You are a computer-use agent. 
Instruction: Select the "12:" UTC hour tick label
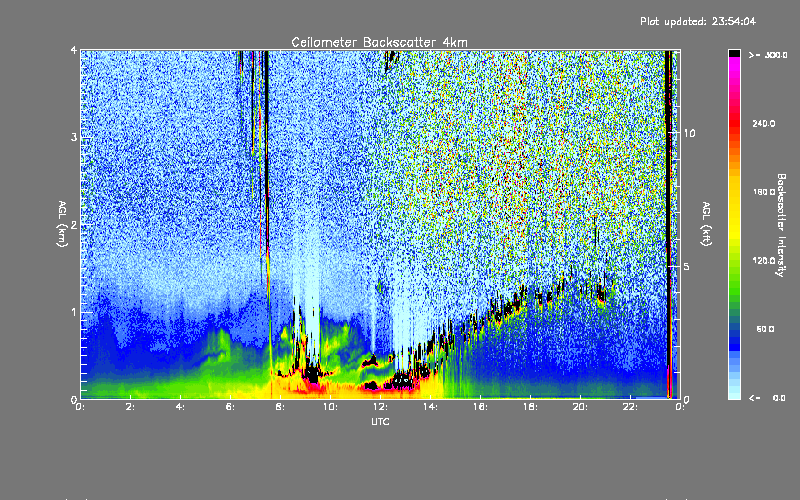[380, 407]
